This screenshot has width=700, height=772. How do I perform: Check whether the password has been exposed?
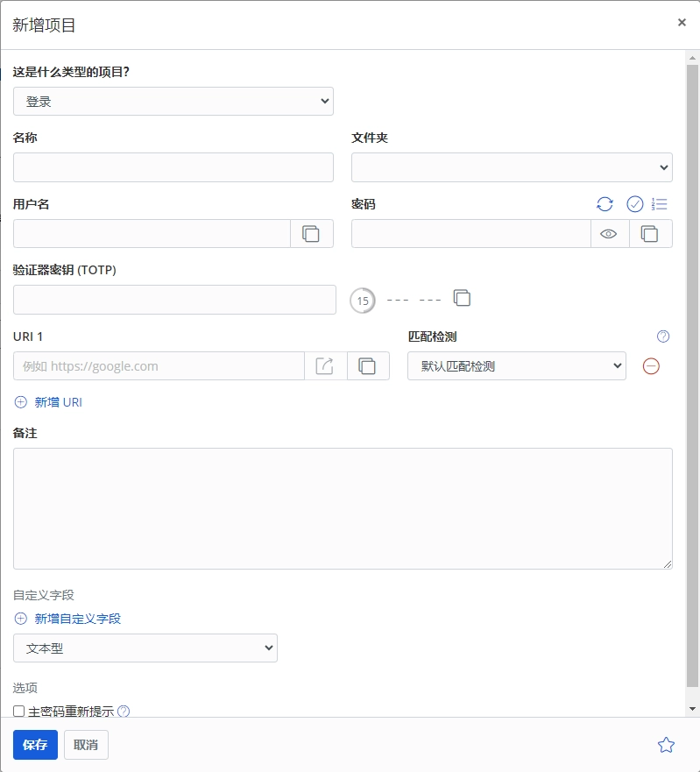click(635, 204)
